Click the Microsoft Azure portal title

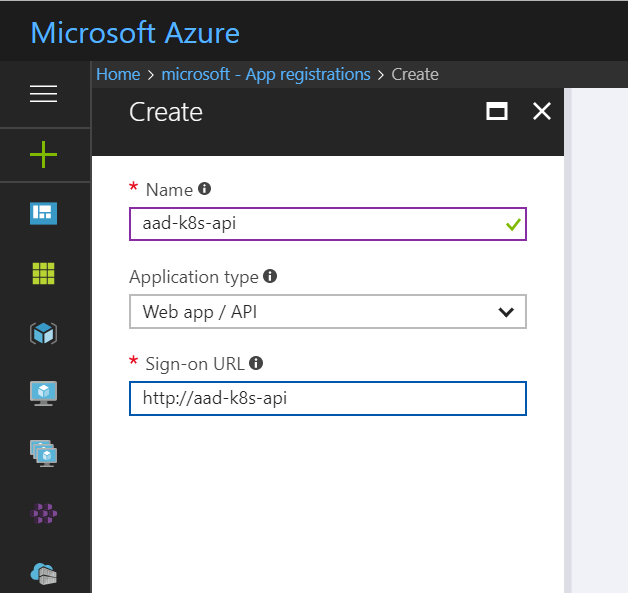[x=135, y=32]
